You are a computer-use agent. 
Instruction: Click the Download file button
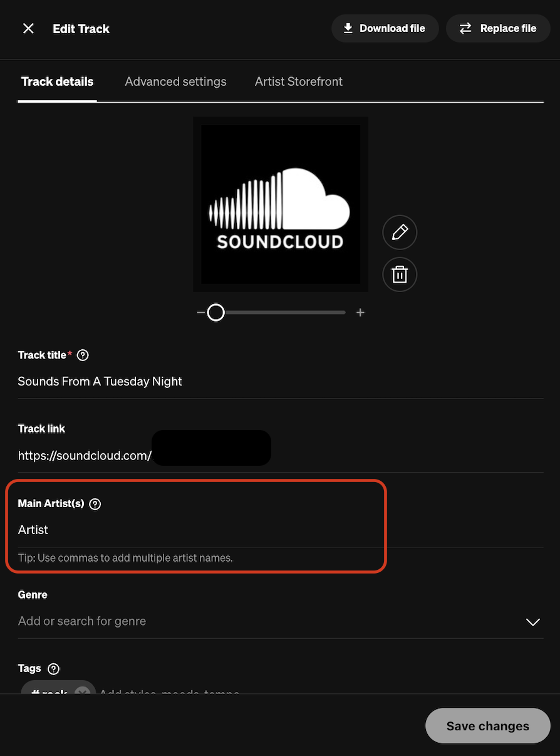[x=385, y=29]
